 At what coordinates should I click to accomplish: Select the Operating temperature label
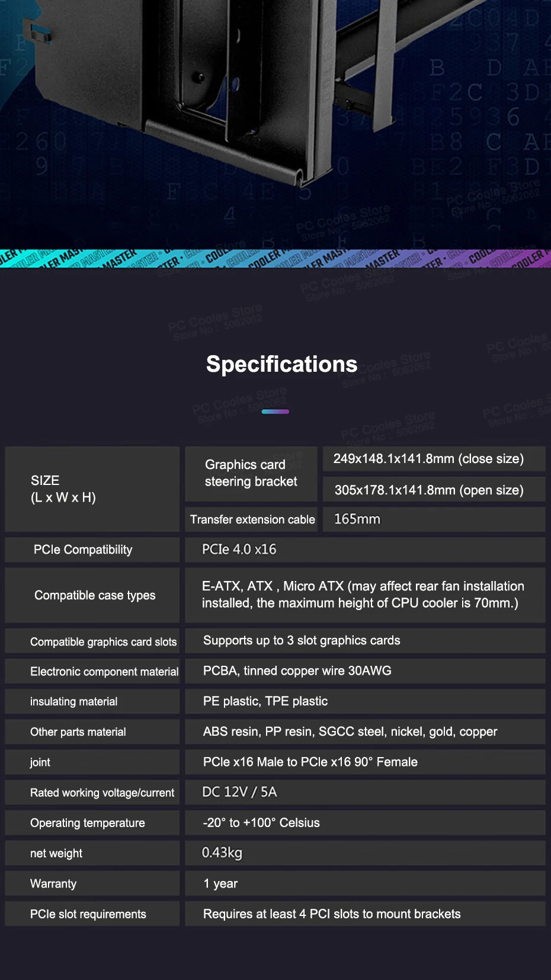(x=88, y=823)
